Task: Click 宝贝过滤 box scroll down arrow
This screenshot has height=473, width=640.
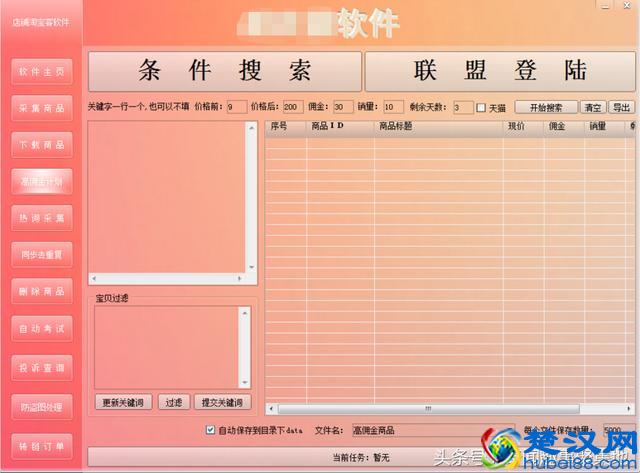Action: [x=245, y=382]
